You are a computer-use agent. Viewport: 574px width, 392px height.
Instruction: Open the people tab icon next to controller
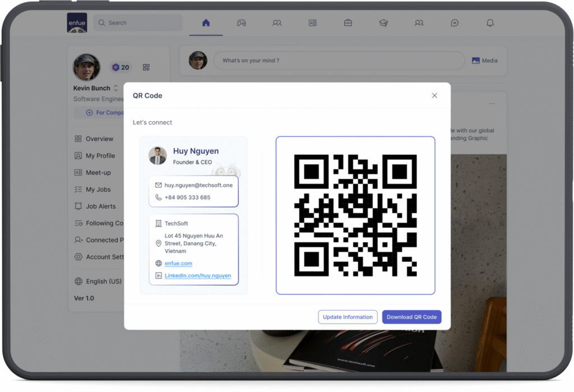277,23
